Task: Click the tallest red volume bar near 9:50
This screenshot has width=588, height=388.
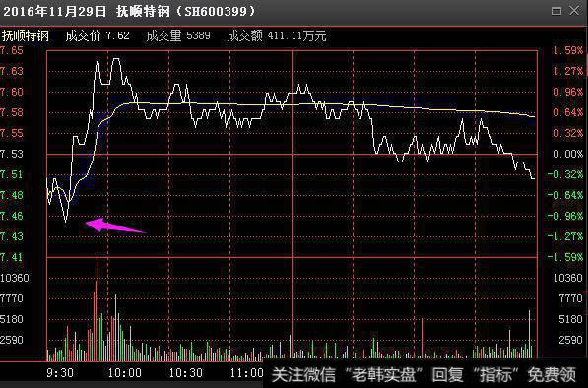Action: tap(98, 309)
